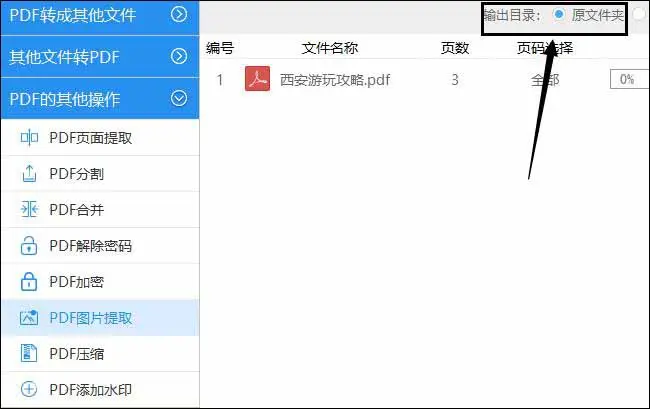Choose PDF解除密码 from the sidebar
The image size is (650, 409).
pyautogui.click(x=101, y=245)
